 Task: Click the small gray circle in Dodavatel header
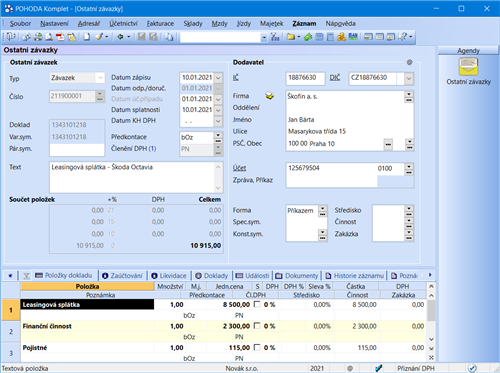(x=409, y=62)
